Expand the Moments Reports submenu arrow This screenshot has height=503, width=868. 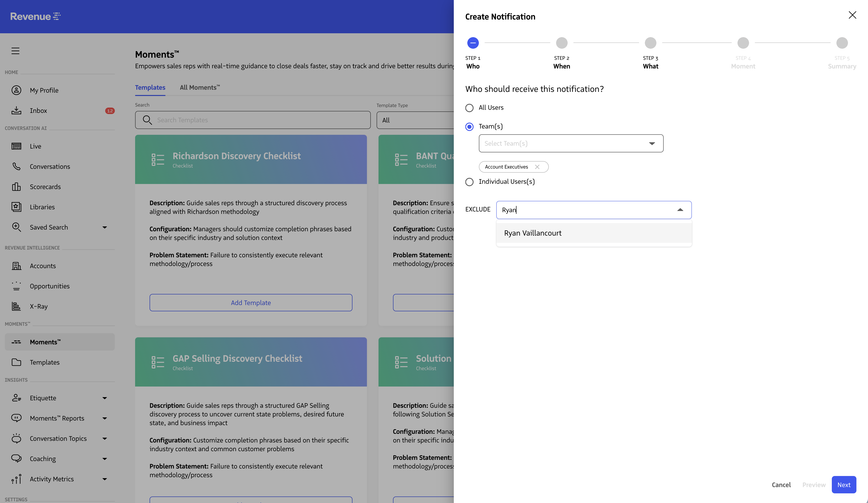click(x=105, y=418)
